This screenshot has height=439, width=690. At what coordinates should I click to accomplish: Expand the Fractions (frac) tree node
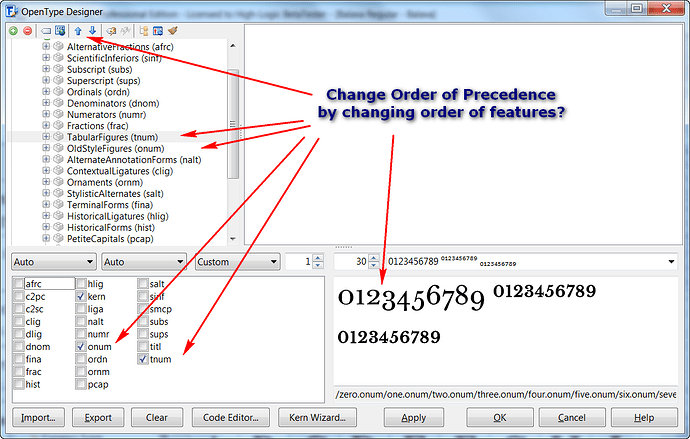(x=46, y=125)
